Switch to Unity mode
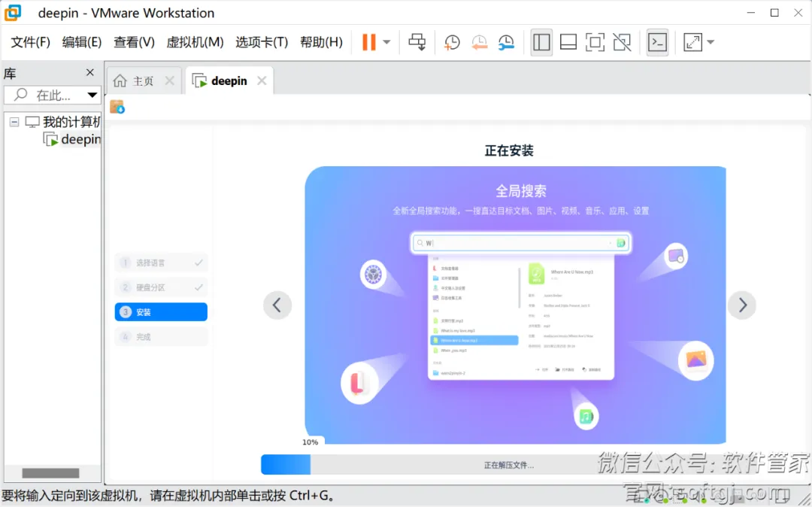The height and width of the screenshot is (507, 812). [622, 42]
